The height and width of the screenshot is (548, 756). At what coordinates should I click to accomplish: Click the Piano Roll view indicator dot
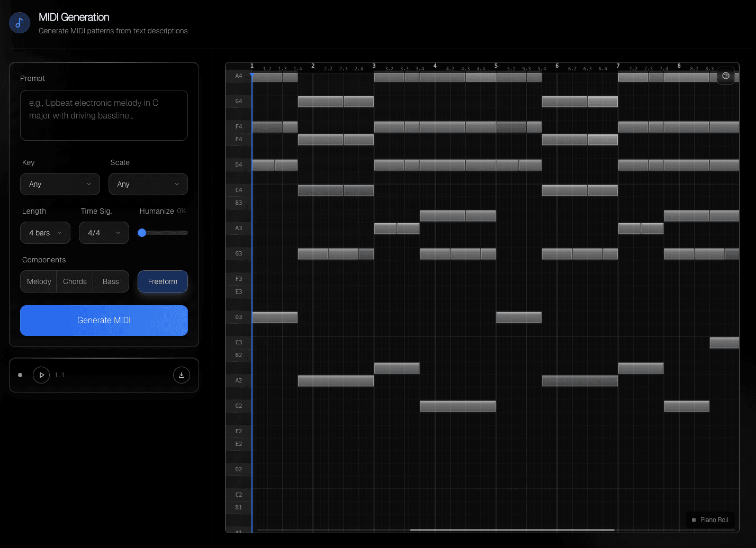(x=695, y=520)
